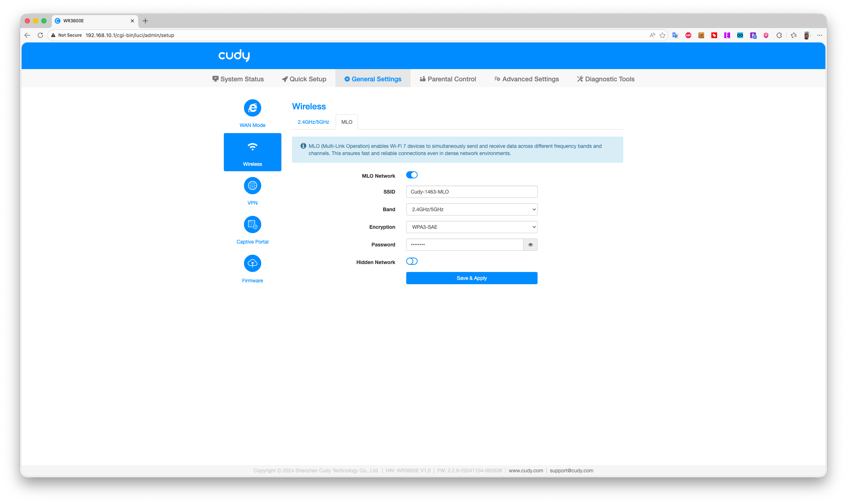Visit the www.cudy.com footer link

526,471
